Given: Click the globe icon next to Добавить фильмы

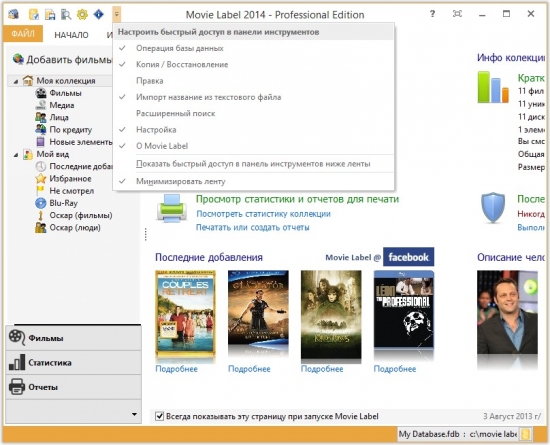Looking at the screenshot, I should coord(18,59).
